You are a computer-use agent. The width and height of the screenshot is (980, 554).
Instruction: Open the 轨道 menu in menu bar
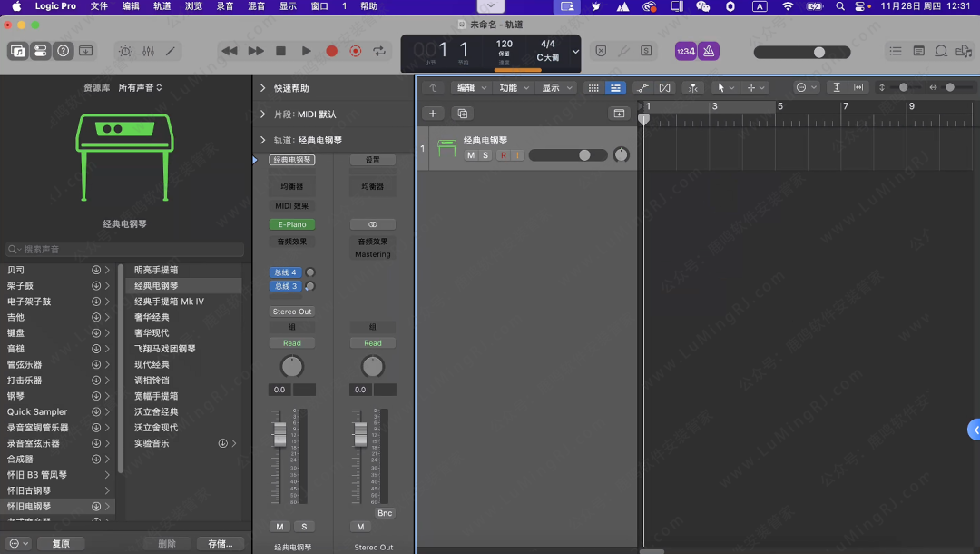coord(162,6)
